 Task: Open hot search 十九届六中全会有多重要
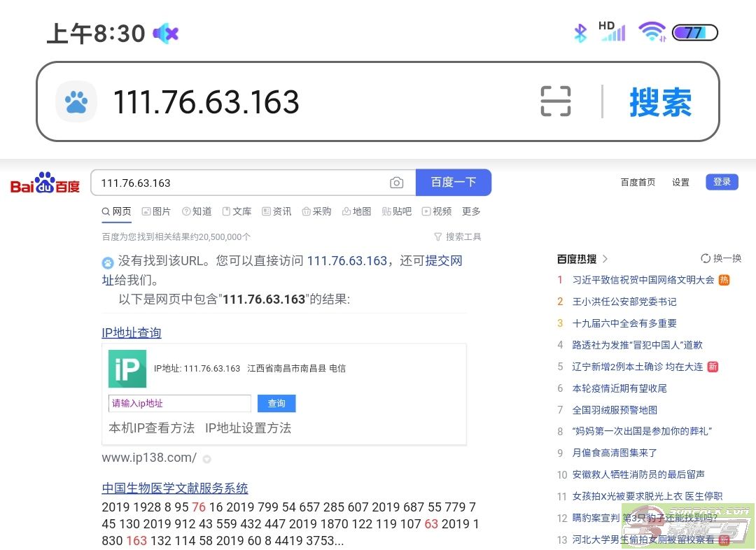[x=624, y=323]
